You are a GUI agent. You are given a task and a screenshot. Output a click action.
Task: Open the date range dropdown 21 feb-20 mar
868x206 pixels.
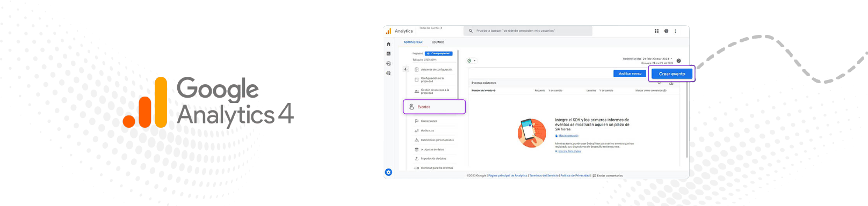[657, 59]
